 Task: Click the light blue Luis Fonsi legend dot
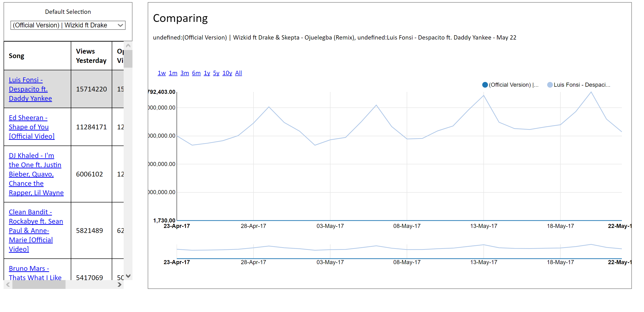click(550, 85)
